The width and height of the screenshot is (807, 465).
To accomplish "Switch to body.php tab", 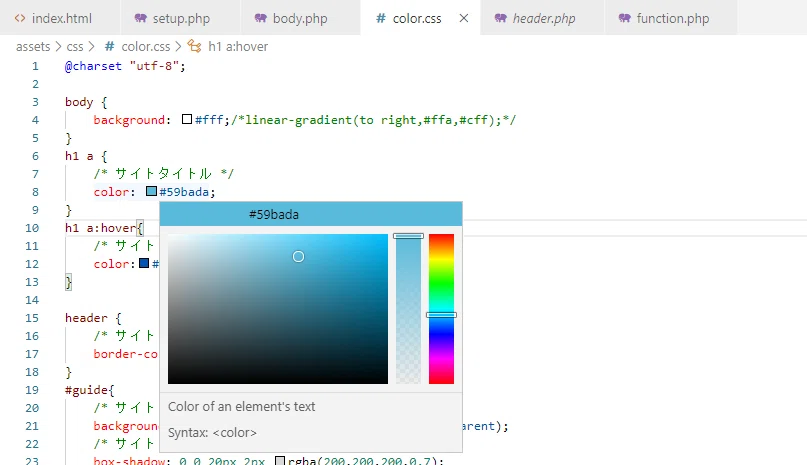I will point(300,18).
